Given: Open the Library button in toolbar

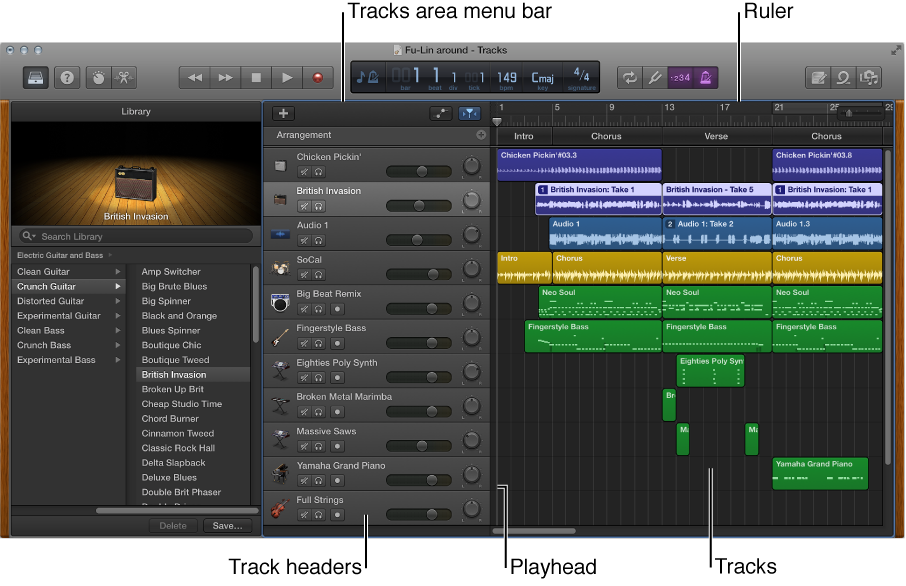Looking at the screenshot, I should [x=36, y=77].
